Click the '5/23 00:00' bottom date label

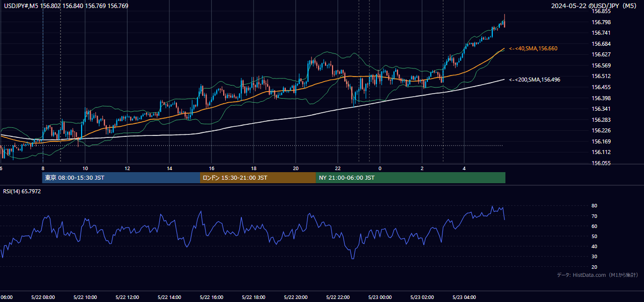pos(380,297)
